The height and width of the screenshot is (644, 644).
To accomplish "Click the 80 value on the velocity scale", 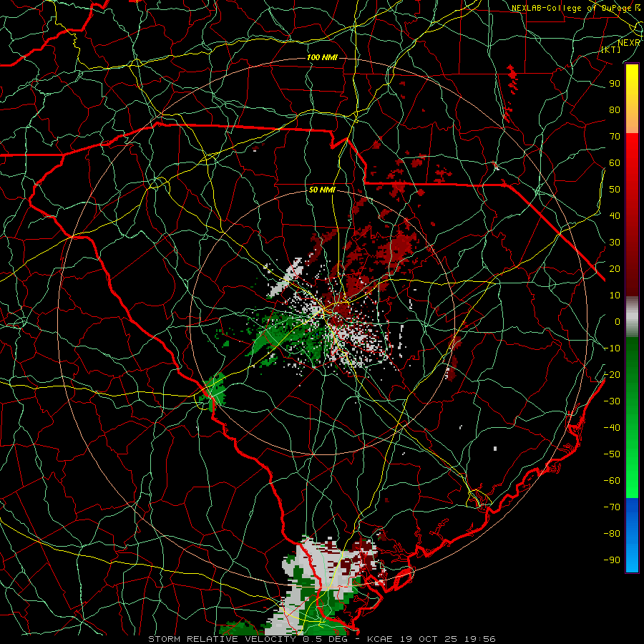I will tap(615, 109).
